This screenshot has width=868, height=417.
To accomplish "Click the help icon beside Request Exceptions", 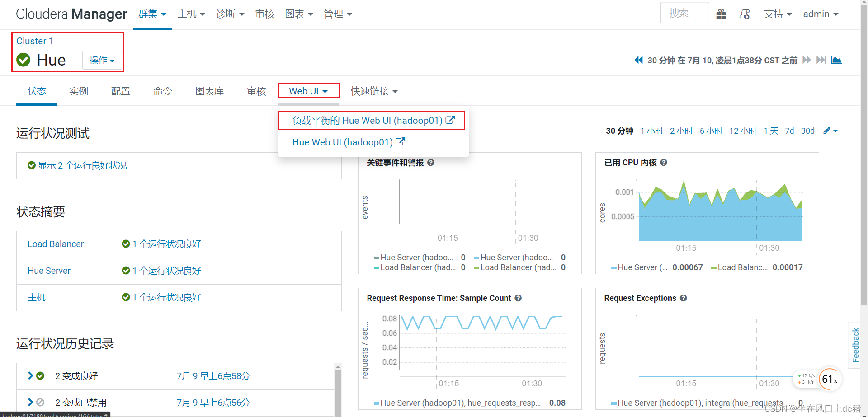I will (x=684, y=298).
